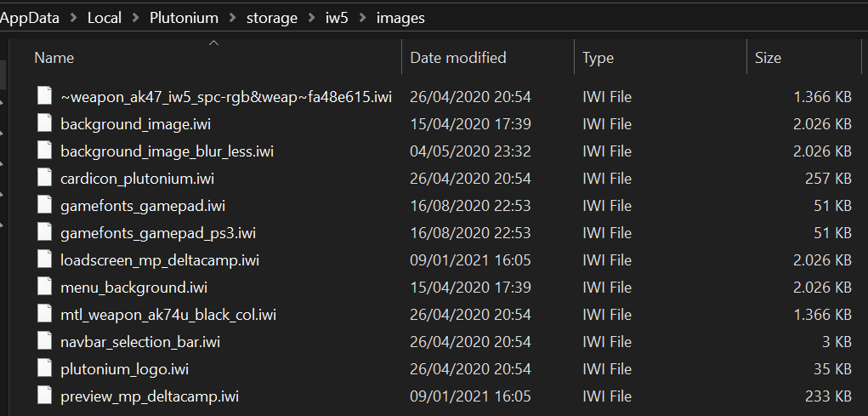
Task: Click the Type column header
Action: click(x=598, y=58)
